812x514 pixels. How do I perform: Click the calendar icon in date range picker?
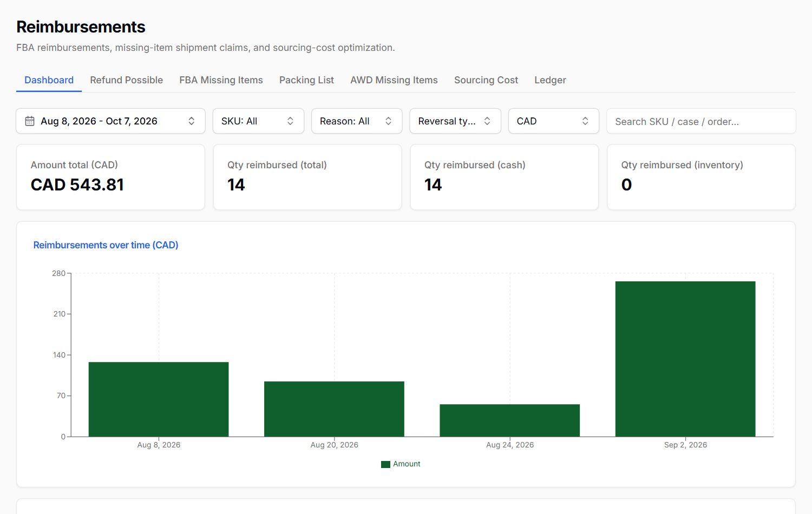(30, 121)
